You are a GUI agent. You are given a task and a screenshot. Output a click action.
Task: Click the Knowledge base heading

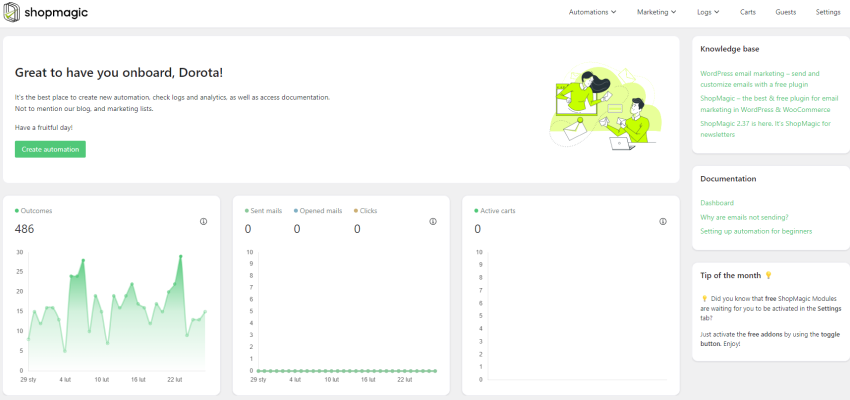pos(730,49)
